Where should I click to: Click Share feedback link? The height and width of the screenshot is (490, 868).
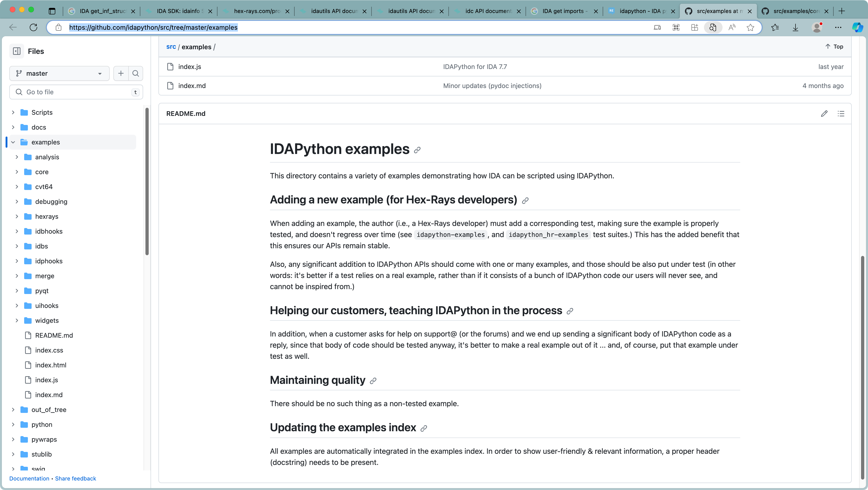pyautogui.click(x=76, y=479)
